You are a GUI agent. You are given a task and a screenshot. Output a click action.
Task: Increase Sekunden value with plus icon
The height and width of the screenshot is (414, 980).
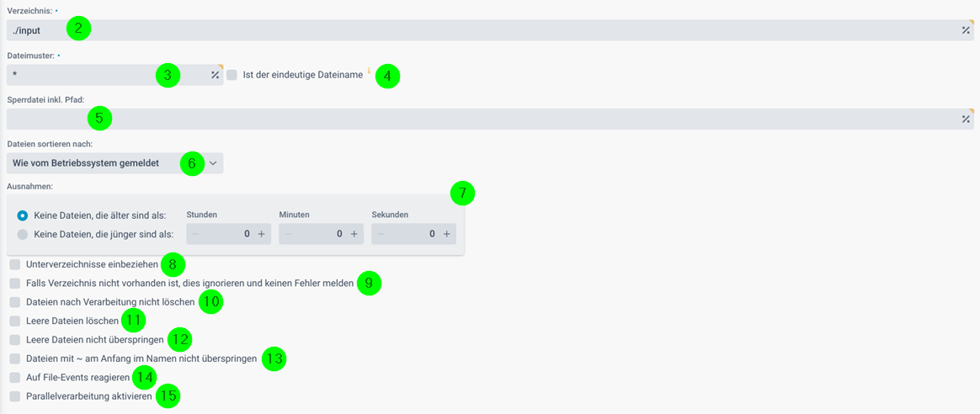pyautogui.click(x=446, y=234)
